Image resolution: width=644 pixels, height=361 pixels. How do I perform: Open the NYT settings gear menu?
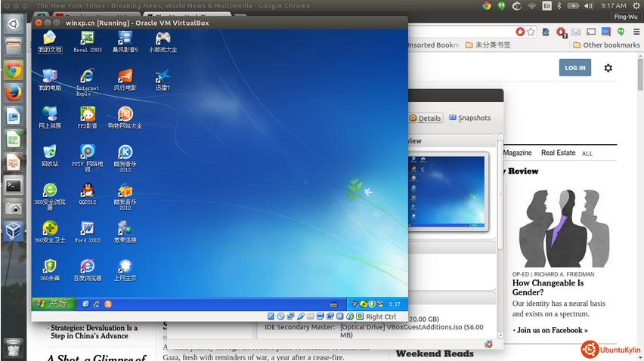(608, 68)
